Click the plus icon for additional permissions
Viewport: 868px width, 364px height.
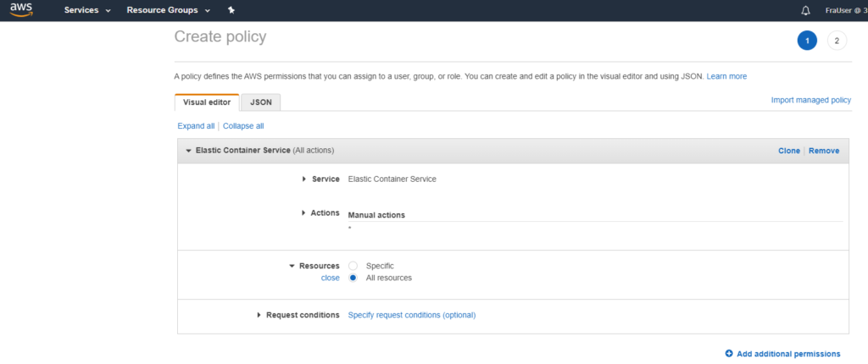729,354
